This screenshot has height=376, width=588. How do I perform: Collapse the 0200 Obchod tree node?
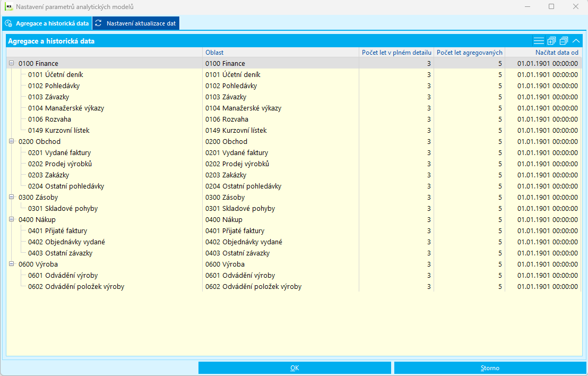[x=11, y=141]
